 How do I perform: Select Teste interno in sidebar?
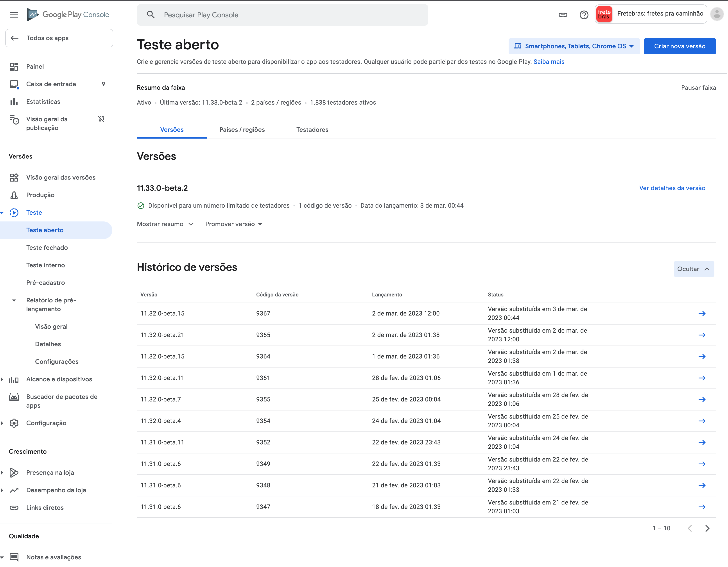point(46,265)
